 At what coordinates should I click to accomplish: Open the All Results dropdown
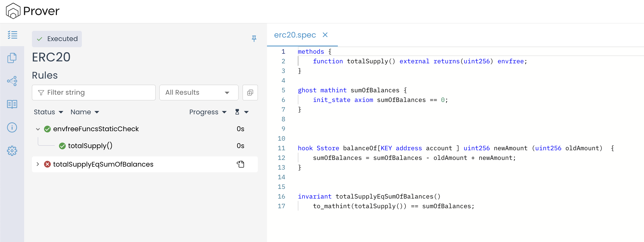[x=199, y=93]
